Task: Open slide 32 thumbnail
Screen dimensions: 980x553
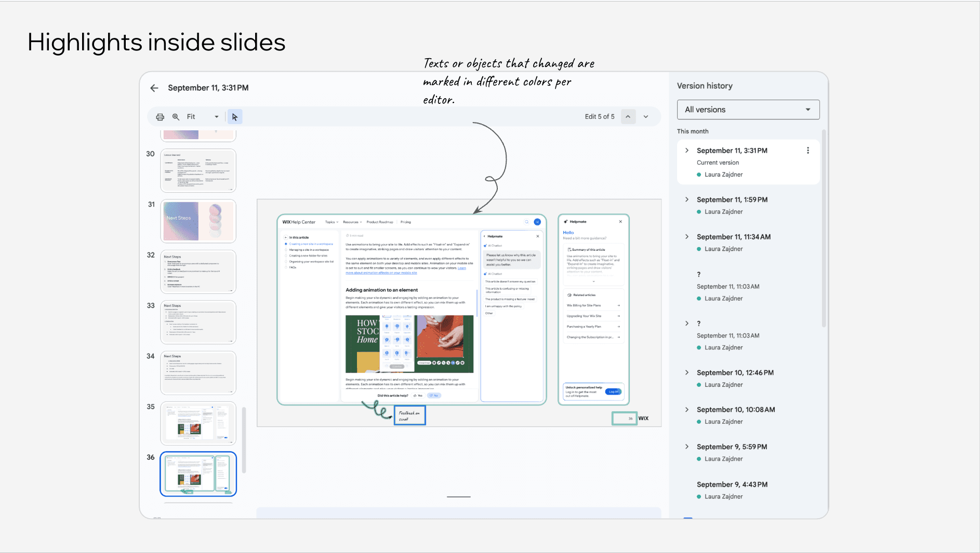Action: coord(198,272)
